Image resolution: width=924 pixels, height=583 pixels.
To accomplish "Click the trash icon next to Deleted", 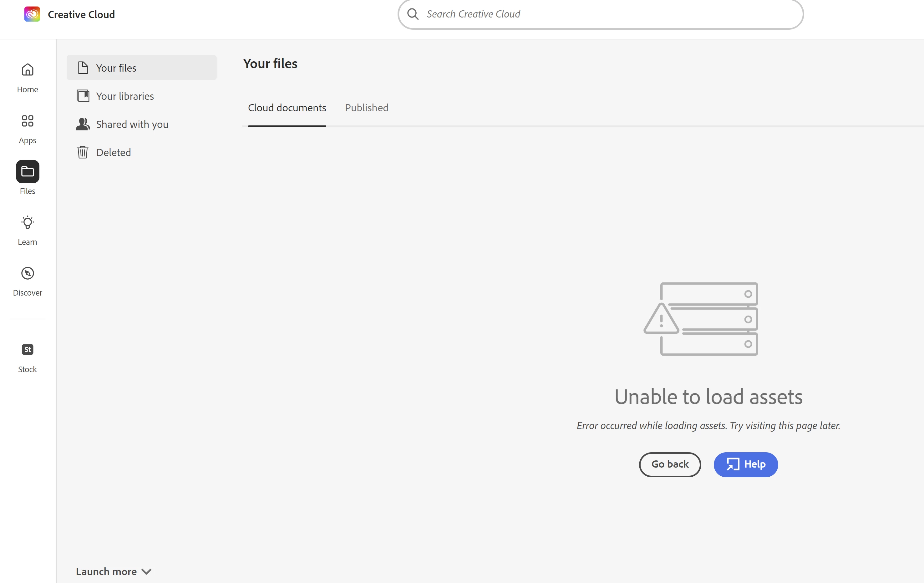I will tap(83, 152).
